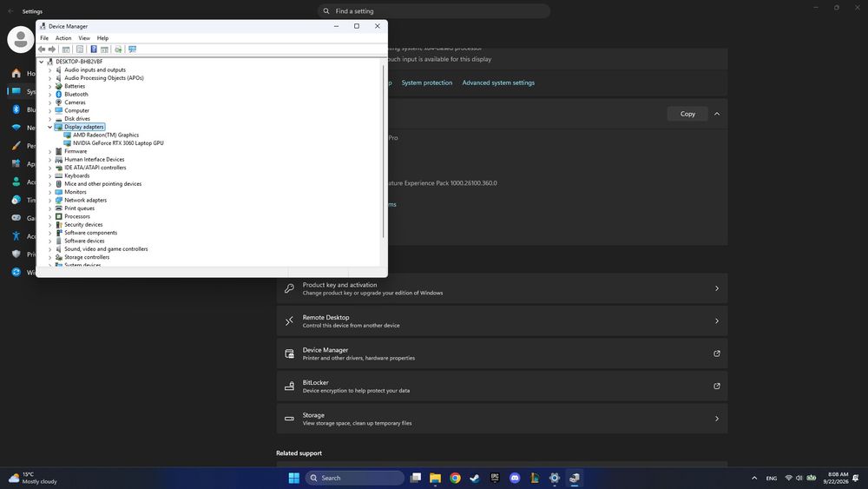This screenshot has height=489, width=868.
Task: Select the Storage controllers tree item
Action: click(87, 257)
